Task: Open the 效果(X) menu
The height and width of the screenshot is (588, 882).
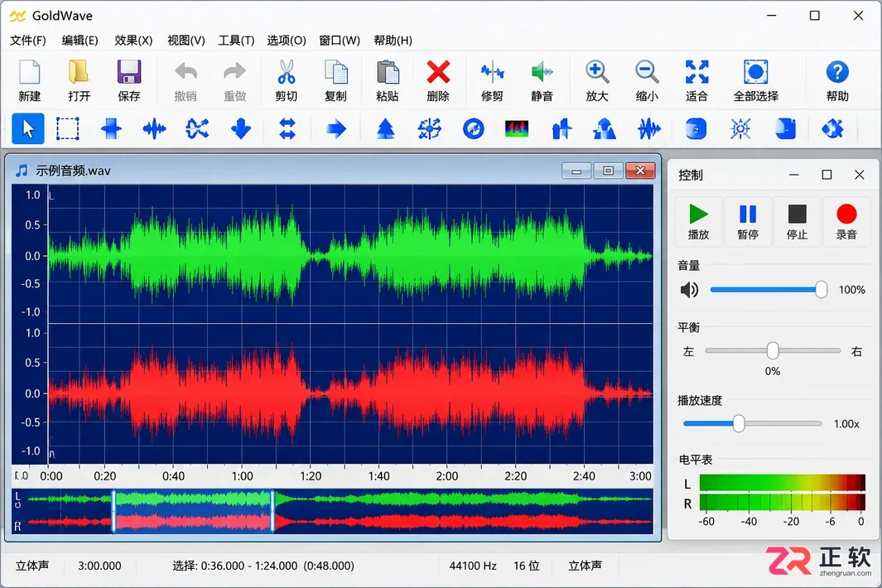Action: tap(133, 41)
